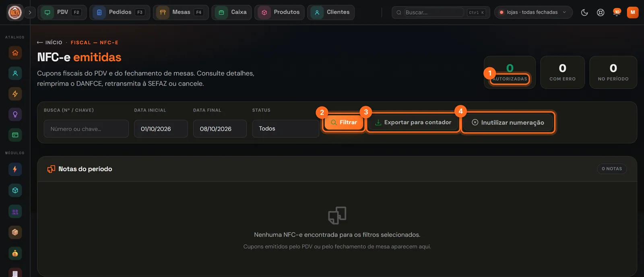Click the NFC-e emitidas page title
Screen dimensions: 644x277
click(x=79, y=57)
